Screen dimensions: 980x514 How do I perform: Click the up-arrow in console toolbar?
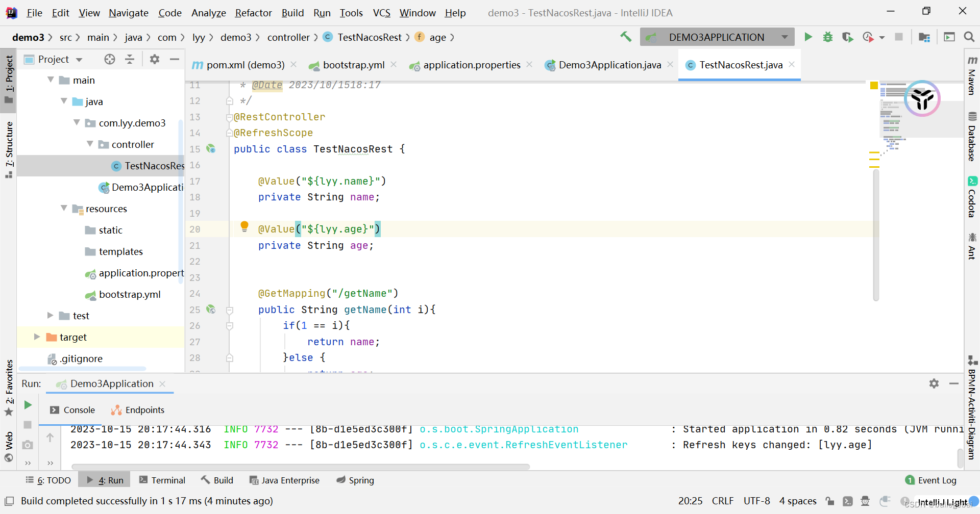tap(50, 438)
